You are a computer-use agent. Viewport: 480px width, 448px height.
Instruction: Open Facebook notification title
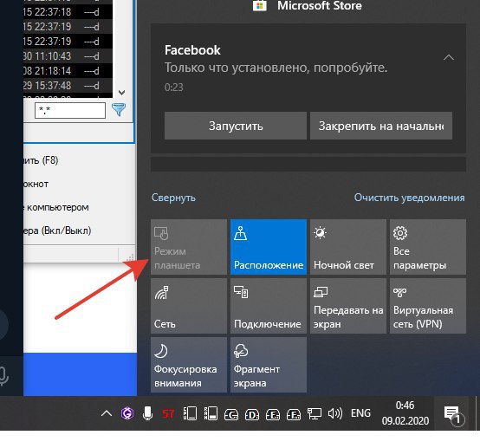192,50
